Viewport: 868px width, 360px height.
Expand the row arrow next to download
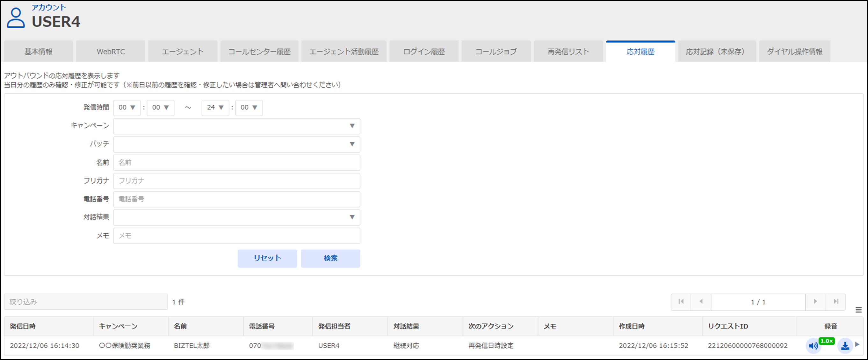point(857,344)
